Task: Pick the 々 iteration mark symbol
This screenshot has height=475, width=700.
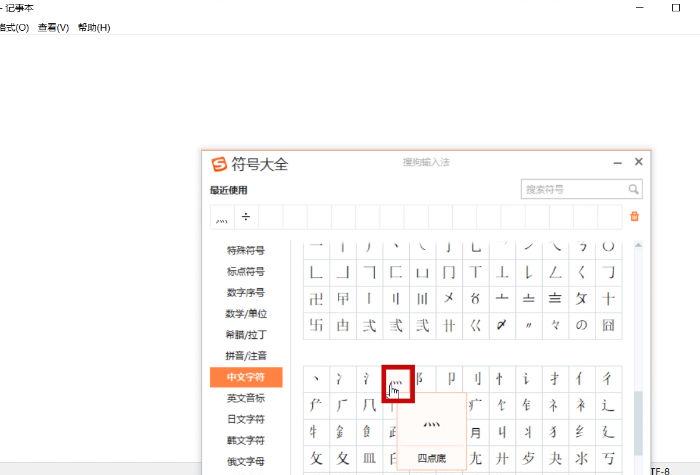Action: click(x=555, y=325)
